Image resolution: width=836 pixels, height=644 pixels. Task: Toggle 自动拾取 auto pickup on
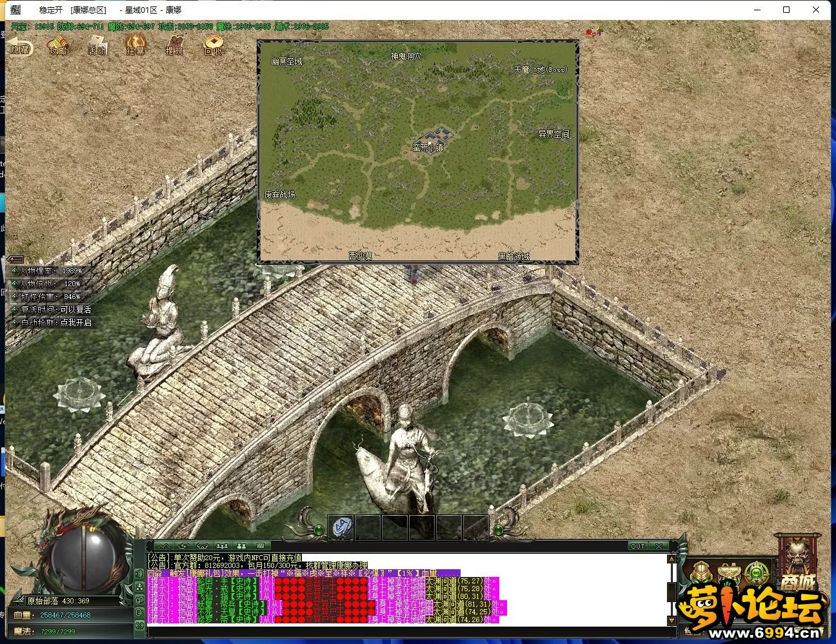pyautogui.click(x=52, y=322)
